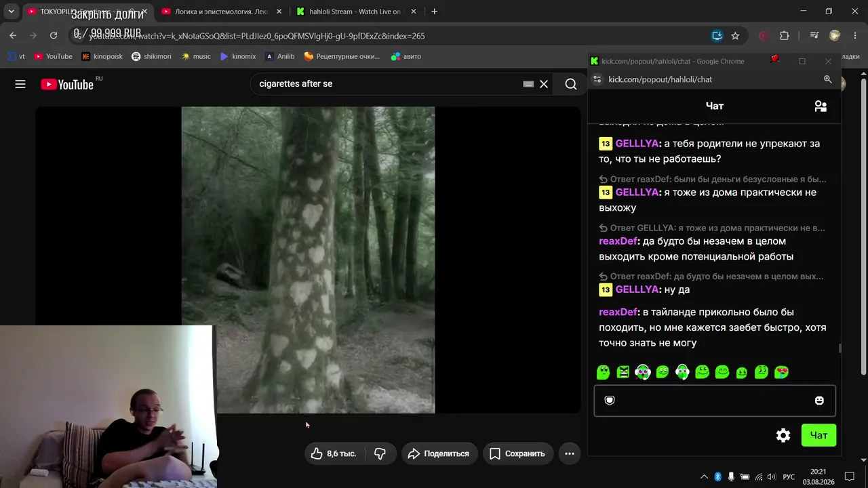Open the Wi-Fi network tray icon
Screen dimensions: 868x488
click(x=759, y=477)
